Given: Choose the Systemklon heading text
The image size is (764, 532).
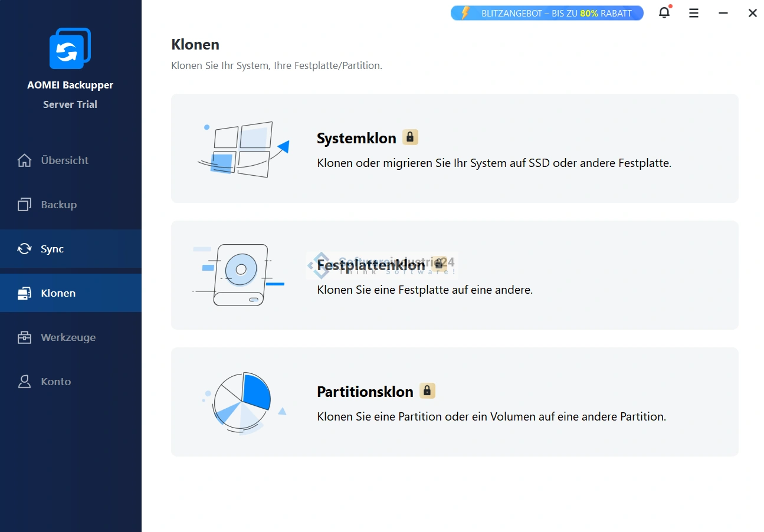Looking at the screenshot, I should tap(356, 138).
